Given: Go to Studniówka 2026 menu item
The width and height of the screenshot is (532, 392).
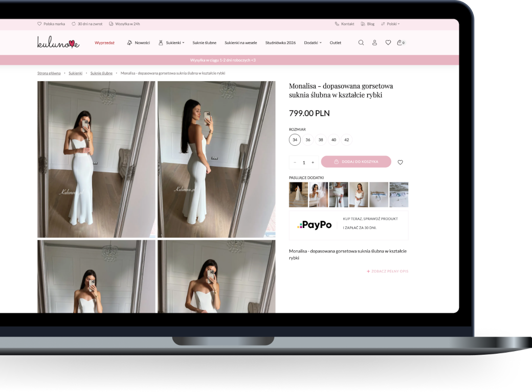Looking at the screenshot, I should (280, 43).
